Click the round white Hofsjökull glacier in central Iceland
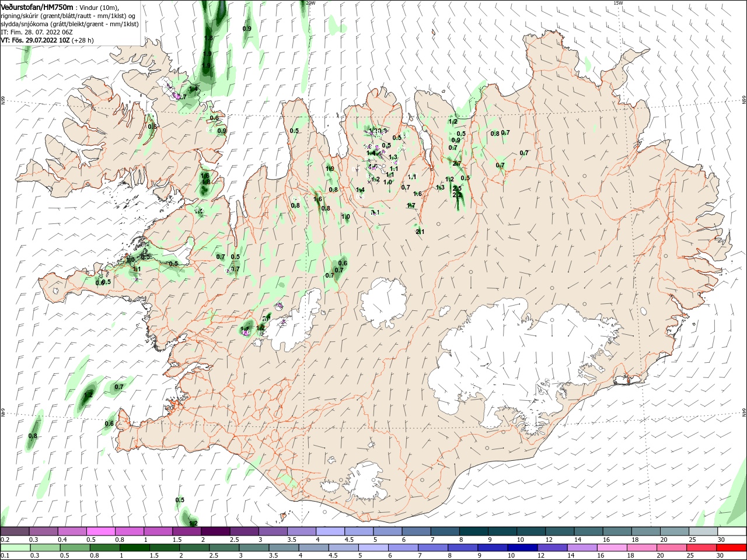This screenshot has width=747, height=560. (x=383, y=301)
